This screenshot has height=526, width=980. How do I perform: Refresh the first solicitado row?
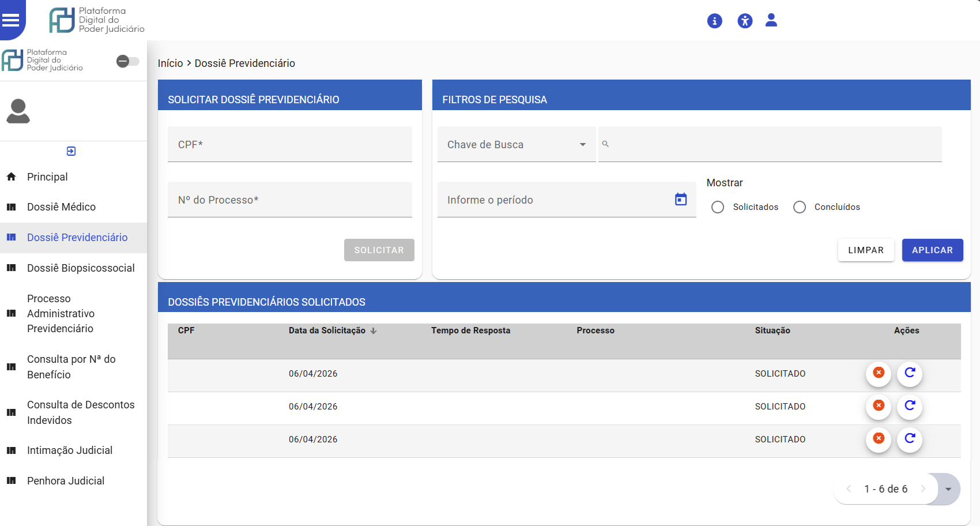tap(910, 373)
